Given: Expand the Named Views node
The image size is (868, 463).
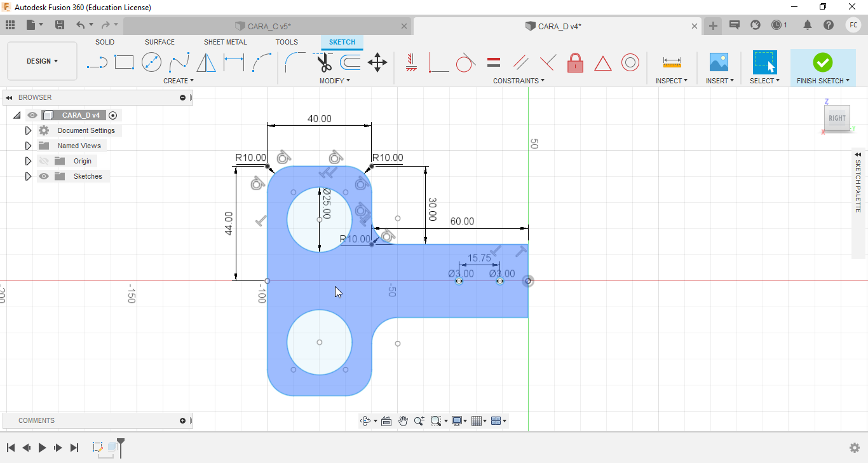Looking at the screenshot, I should [x=28, y=146].
